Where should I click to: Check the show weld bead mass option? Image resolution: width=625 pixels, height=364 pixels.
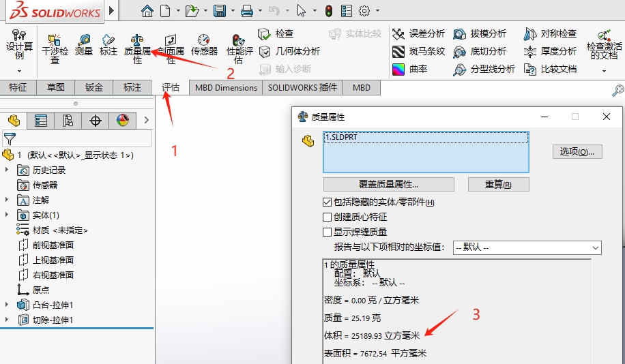pos(328,232)
